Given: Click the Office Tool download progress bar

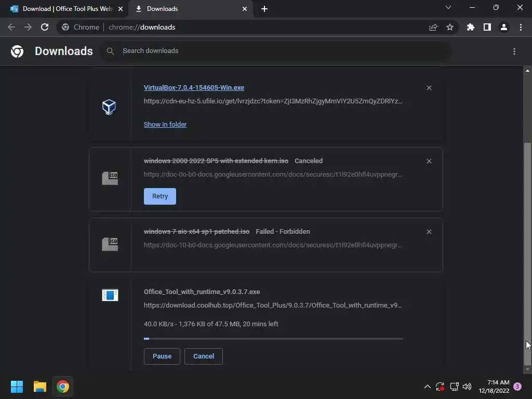Looking at the screenshot, I should pyautogui.click(x=273, y=339).
